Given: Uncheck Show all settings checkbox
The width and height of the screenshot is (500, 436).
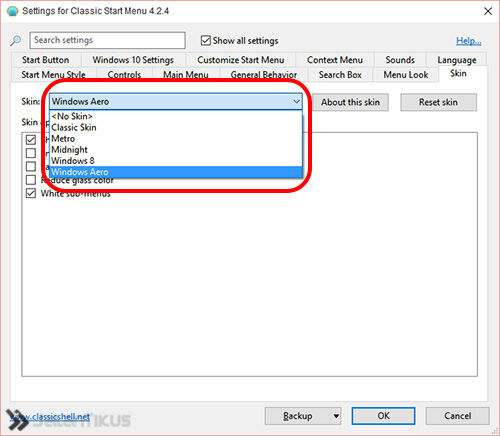Looking at the screenshot, I should click(206, 40).
